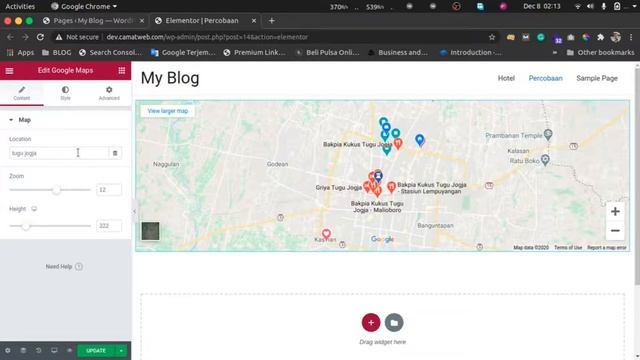Adjust the Zoom slider handle

[56, 190]
